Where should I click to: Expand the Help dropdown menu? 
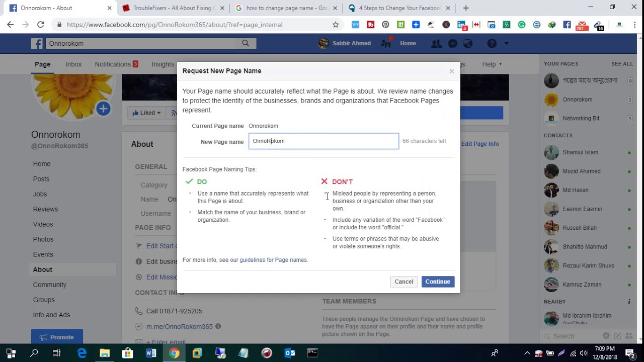pyautogui.click(x=492, y=64)
